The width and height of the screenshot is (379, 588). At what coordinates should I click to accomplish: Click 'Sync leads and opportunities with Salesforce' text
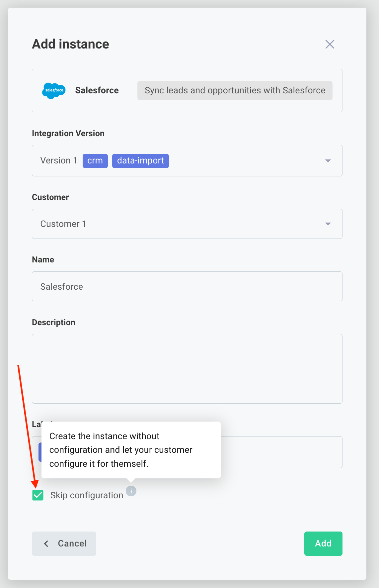pos(235,90)
